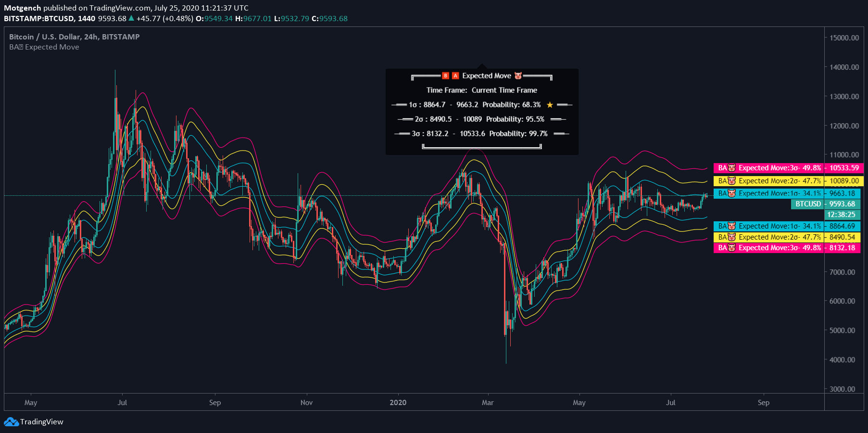Click the TradingView cloud logo icon

(11, 422)
